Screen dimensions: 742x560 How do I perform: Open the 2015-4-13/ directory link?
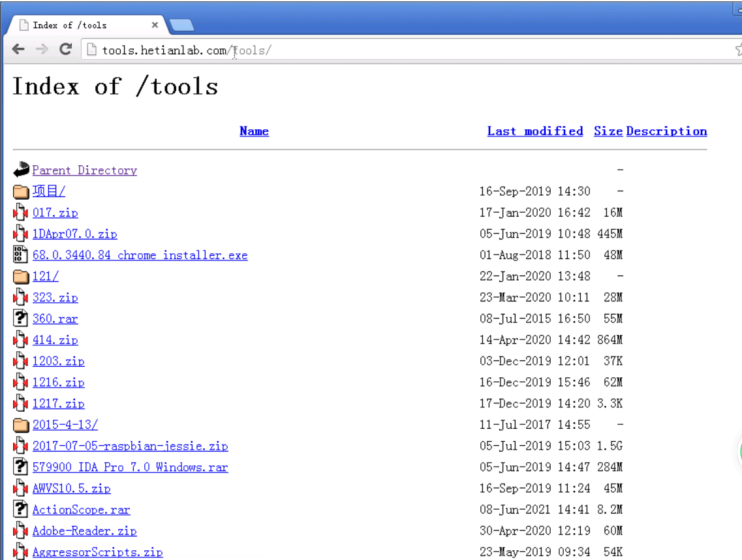click(x=65, y=425)
